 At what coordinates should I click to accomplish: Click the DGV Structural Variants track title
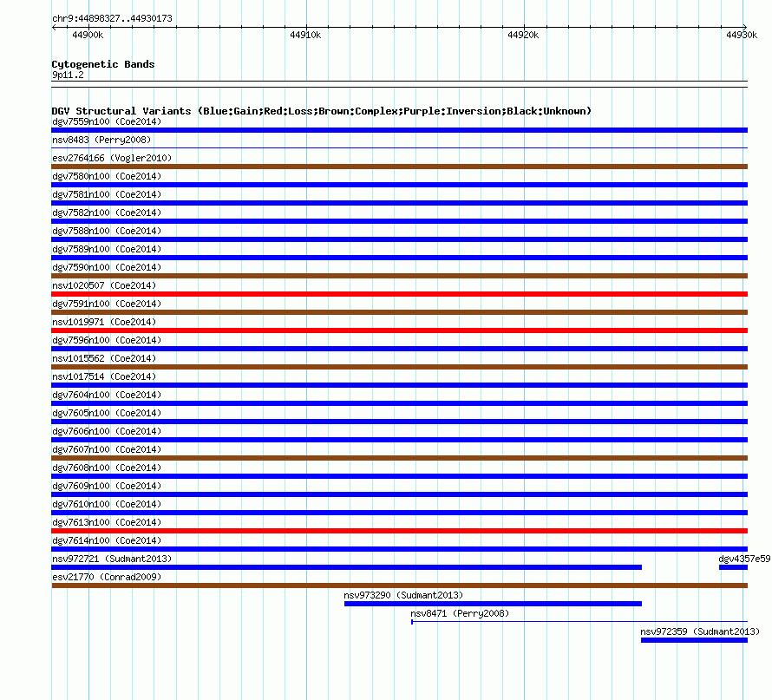pos(321,111)
